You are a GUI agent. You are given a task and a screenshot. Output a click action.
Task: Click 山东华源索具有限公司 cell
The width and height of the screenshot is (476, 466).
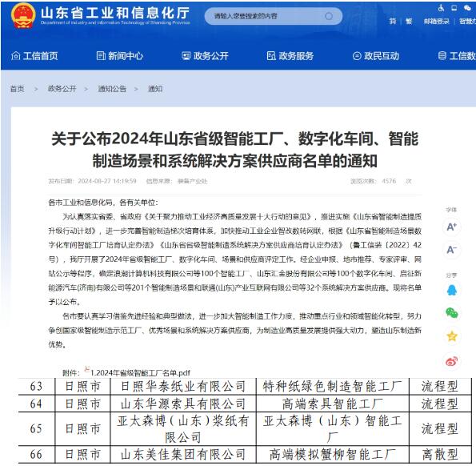(183, 404)
